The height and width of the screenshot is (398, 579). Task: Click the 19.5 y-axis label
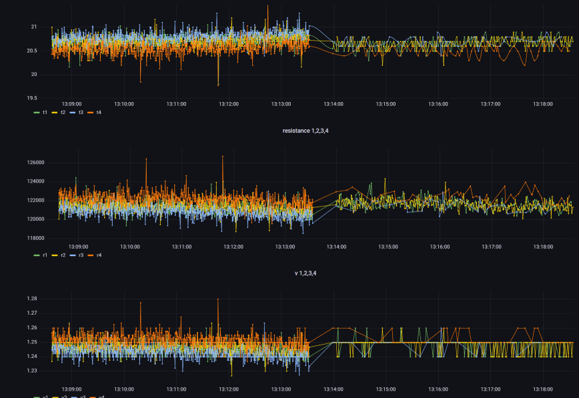(32, 98)
